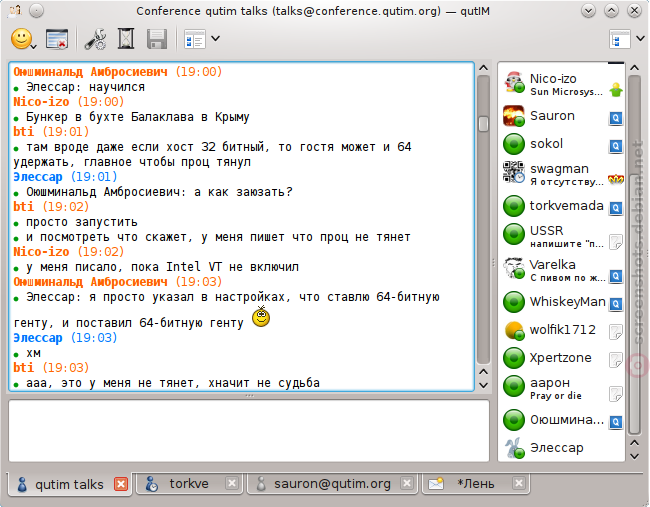Click the green client icon beside Nico-izo
Viewport: 650px width, 507px height.
616,90
